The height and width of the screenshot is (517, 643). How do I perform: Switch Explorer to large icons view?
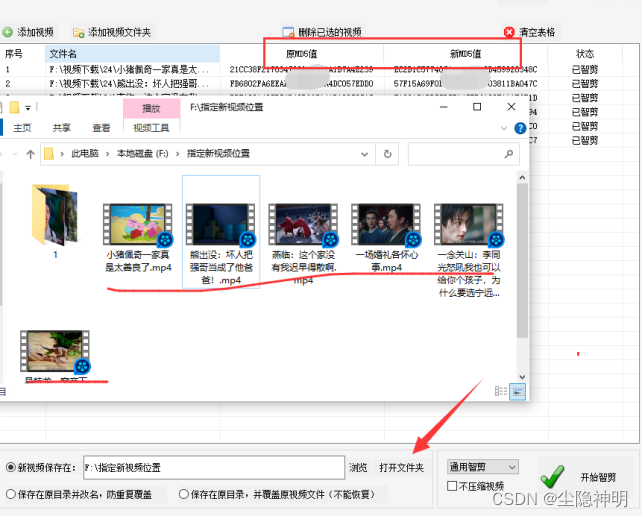tap(518, 392)
